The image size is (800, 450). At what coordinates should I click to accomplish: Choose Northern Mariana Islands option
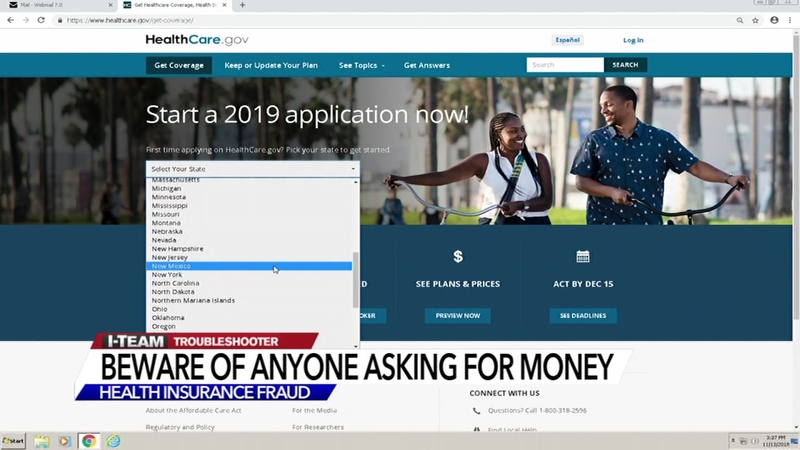click(193, 301)
